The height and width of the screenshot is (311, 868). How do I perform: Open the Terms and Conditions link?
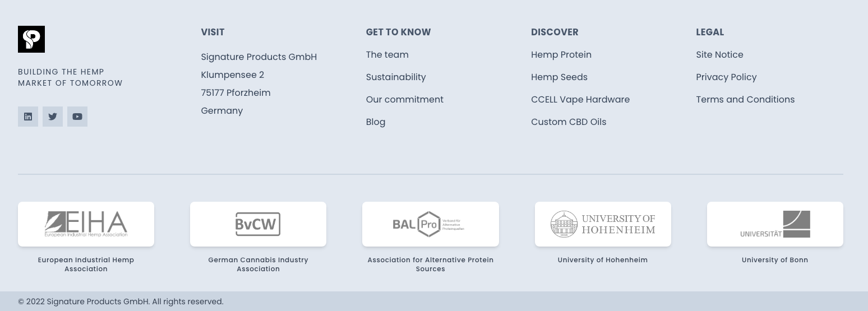(745, 99)
